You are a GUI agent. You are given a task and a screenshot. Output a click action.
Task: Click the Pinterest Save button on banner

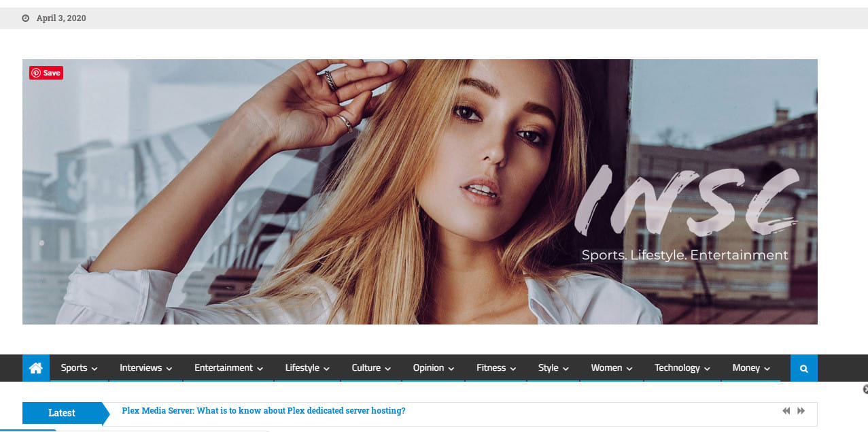[x=46, y=73]
